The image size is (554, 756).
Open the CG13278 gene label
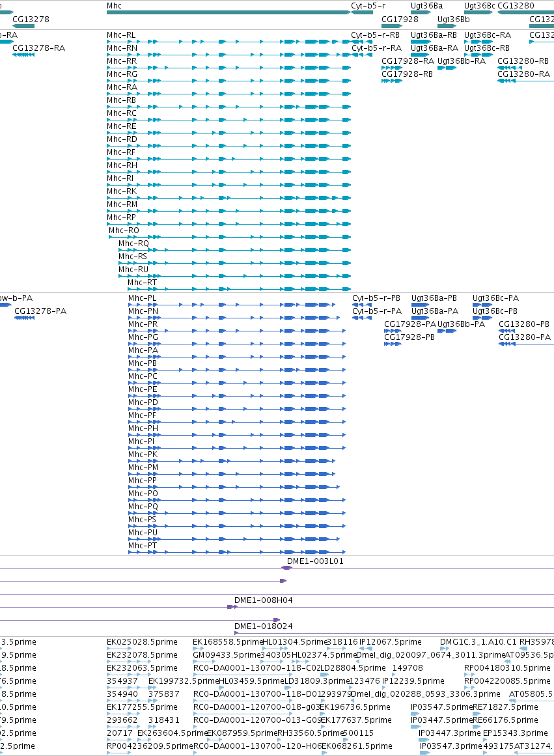coord(31,20)
